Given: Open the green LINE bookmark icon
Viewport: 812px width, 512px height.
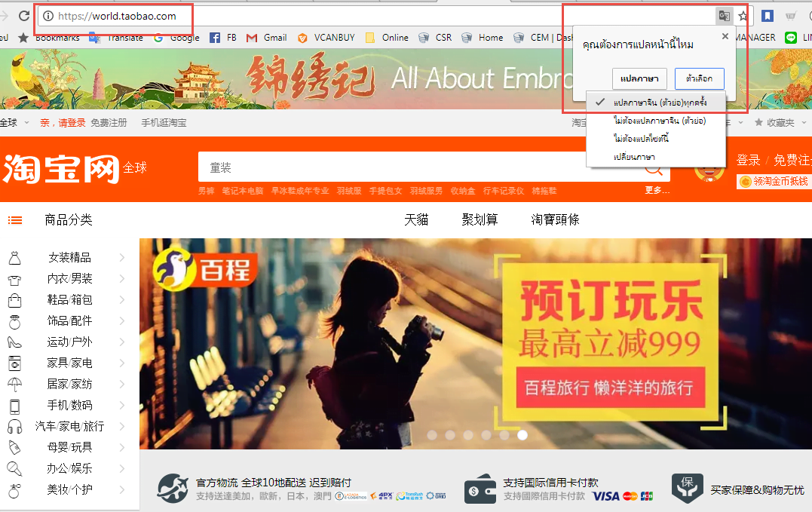Looking at the screenshot, I should point(791,38).
